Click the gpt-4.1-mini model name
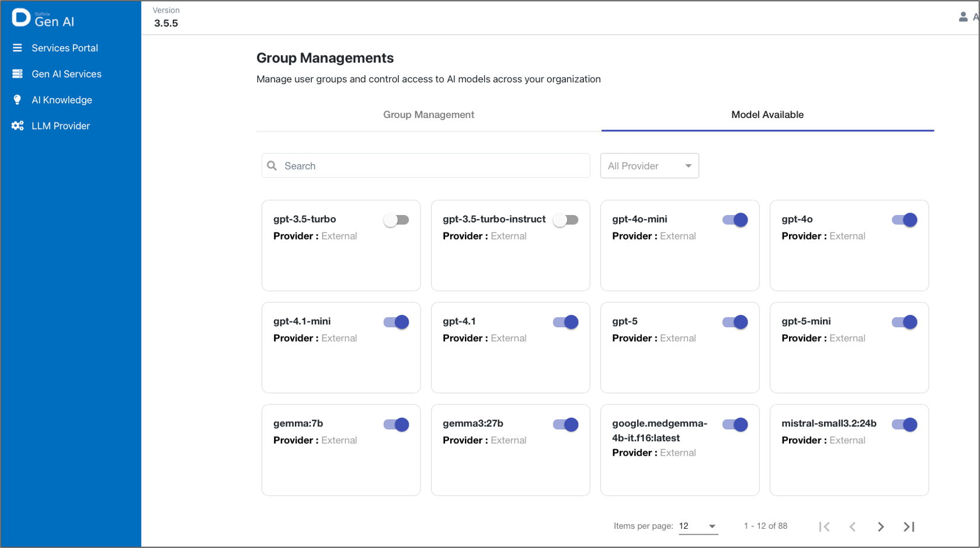This screenshot has height=548, width=980. [x=302, y=321]
